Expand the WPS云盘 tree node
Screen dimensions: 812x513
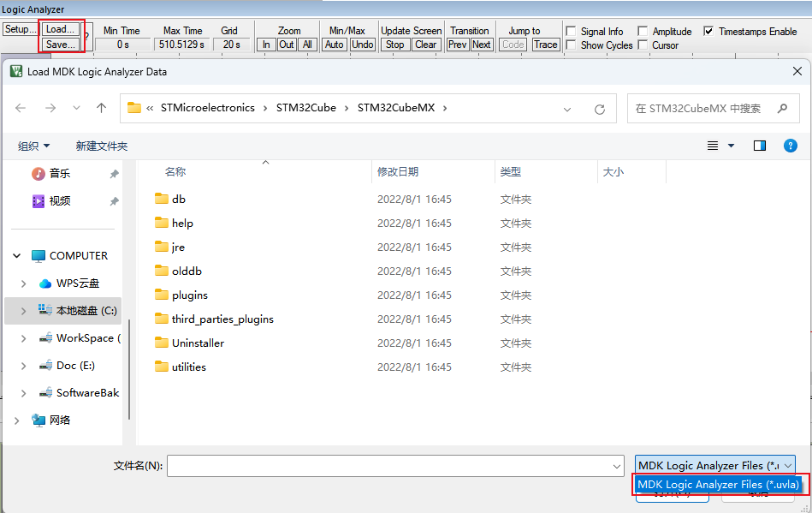click(23, 283)
